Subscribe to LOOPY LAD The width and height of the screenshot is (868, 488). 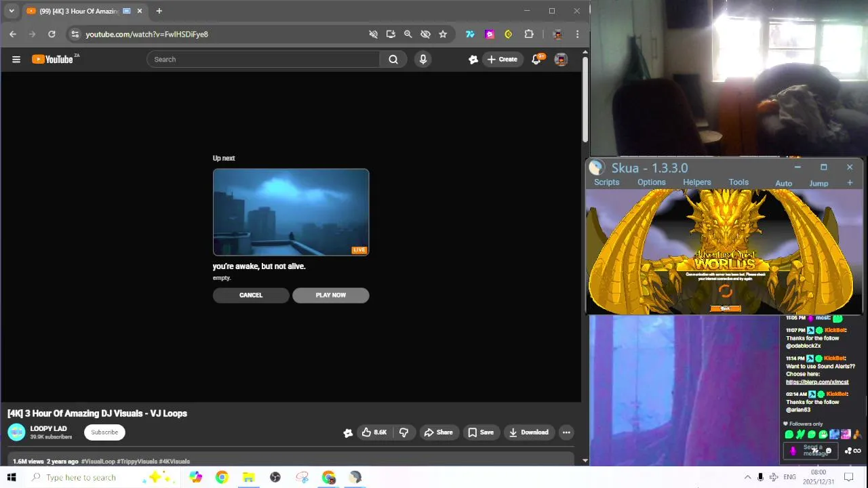(x=104, y=432)
